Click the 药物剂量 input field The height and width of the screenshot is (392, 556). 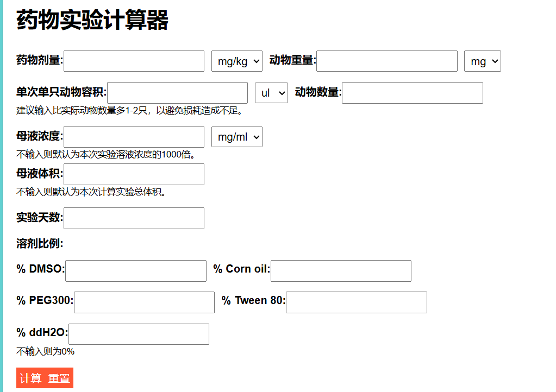click(134, 61)
